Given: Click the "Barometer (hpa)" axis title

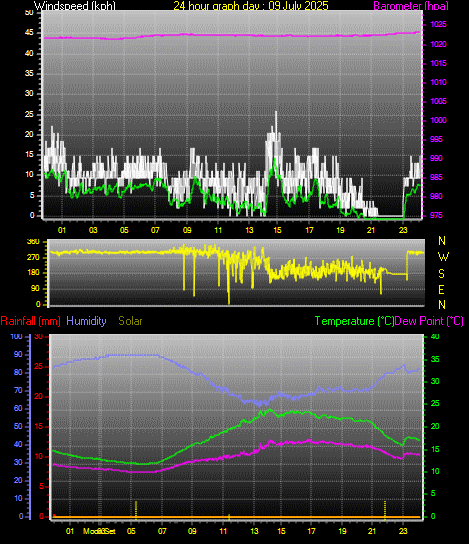Looking at the screenshot, I should click(x=411, y=6).
